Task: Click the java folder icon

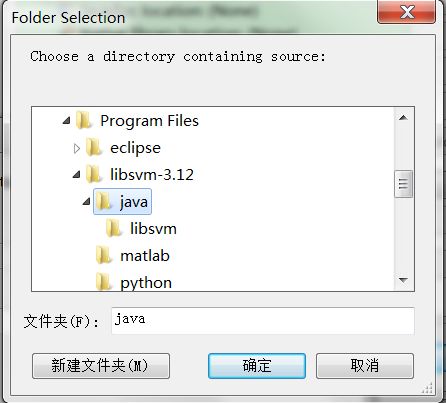Action: [103, 202]
